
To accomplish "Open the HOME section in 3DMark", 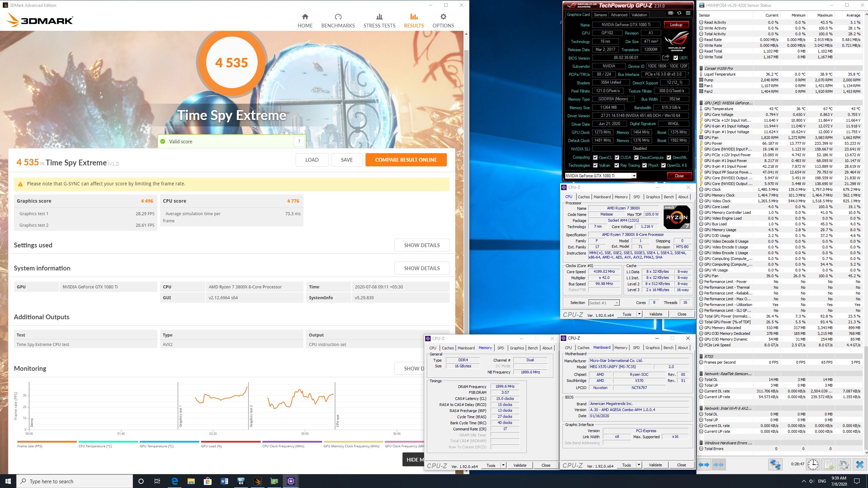I will pos(305,21).
